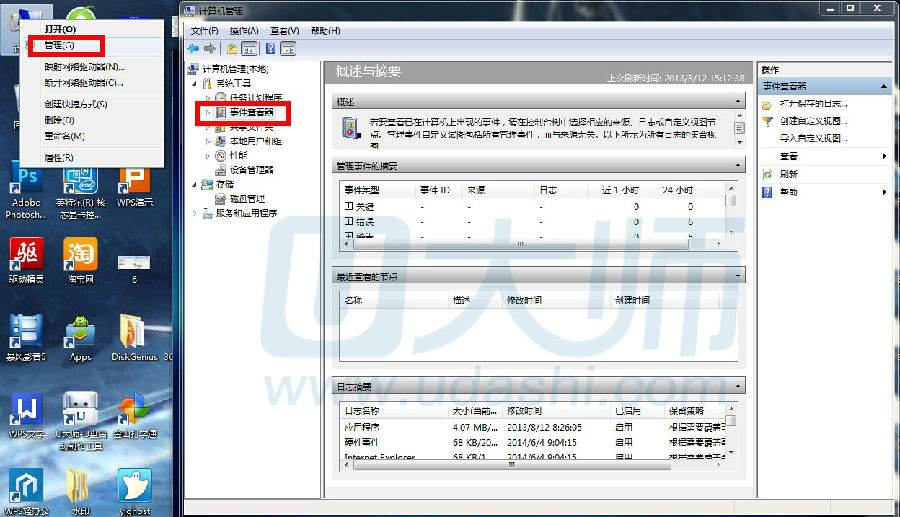Image resolution: width=900 pixels, height=517 pixels.
Task: Click the Forward arrow in the toolbar
Action: point(210,49)
